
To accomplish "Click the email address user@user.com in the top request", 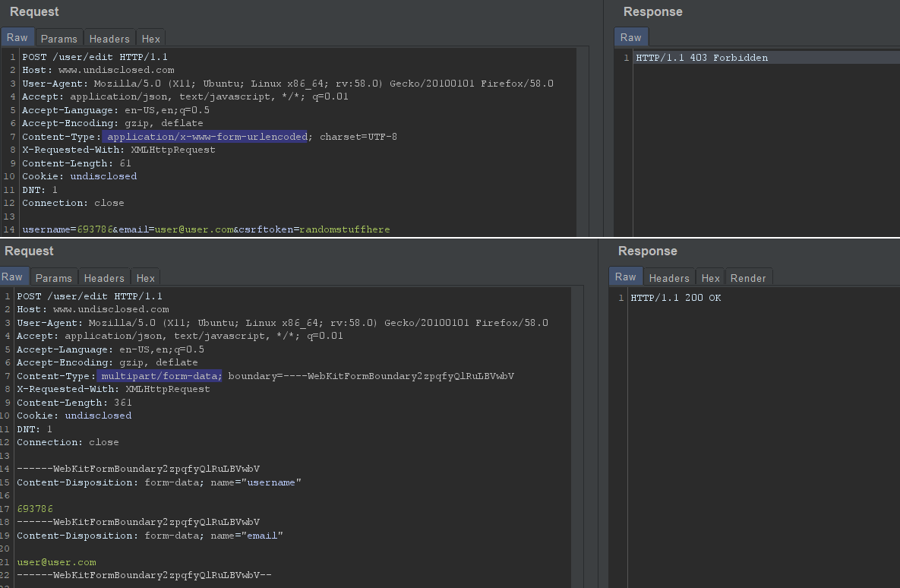I will tap(192, 229).
